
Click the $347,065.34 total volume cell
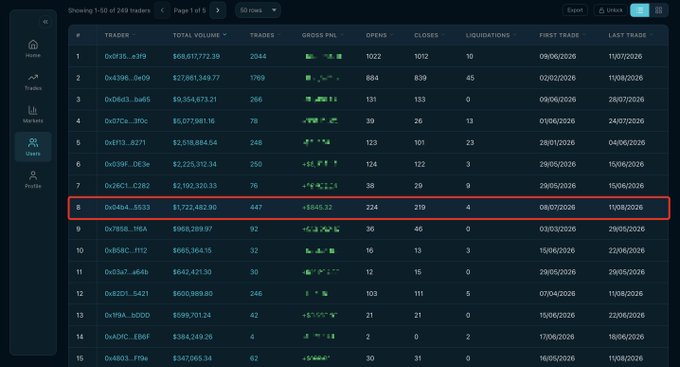192,358
